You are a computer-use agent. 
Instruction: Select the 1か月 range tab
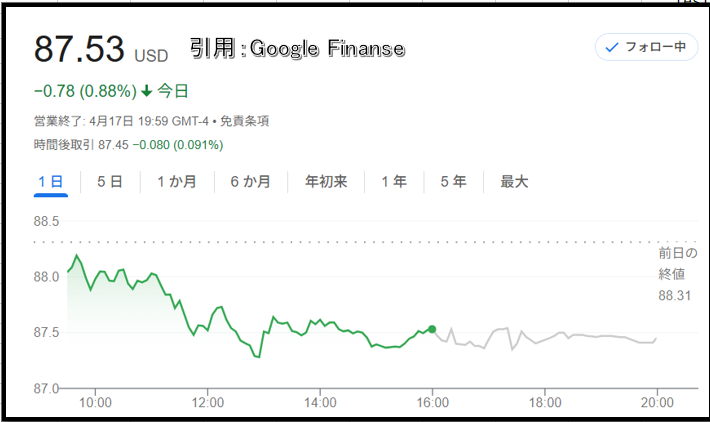tap(177, 182)
